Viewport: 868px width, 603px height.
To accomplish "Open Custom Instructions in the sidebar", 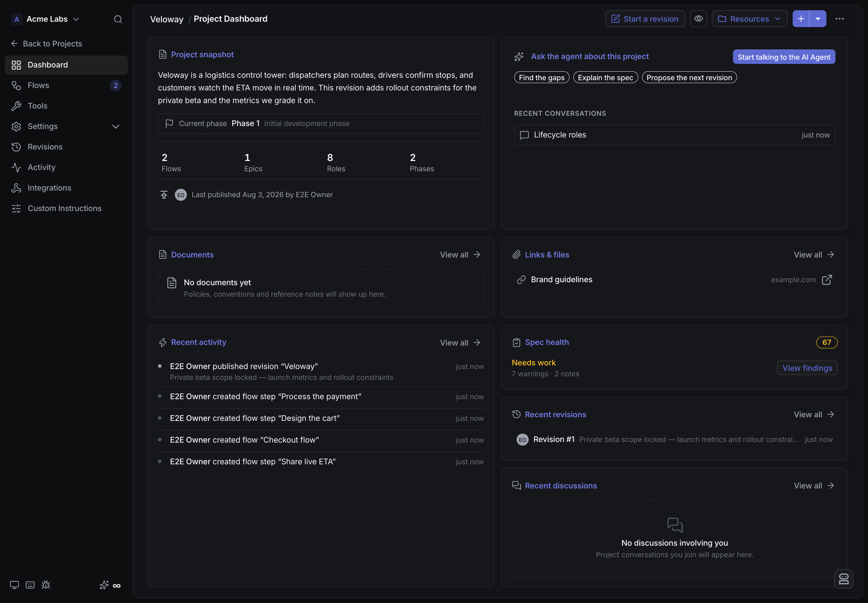I will tap(66, 208).
